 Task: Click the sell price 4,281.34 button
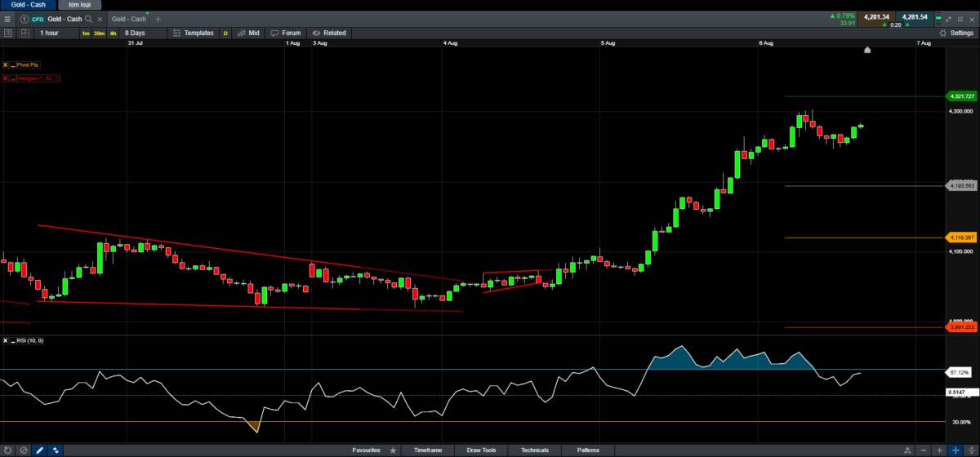(875, 20)
